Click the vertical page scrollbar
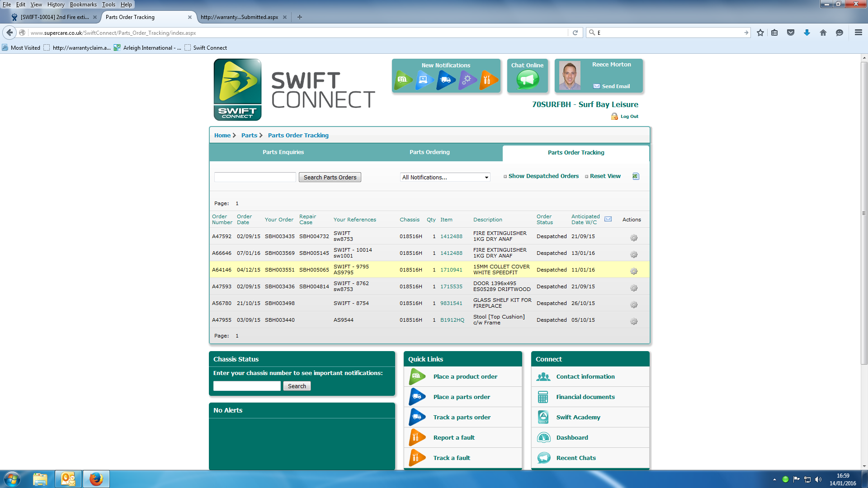Image resolution: width=868 pixels, height=488 pixels. (x=864, y=212)
